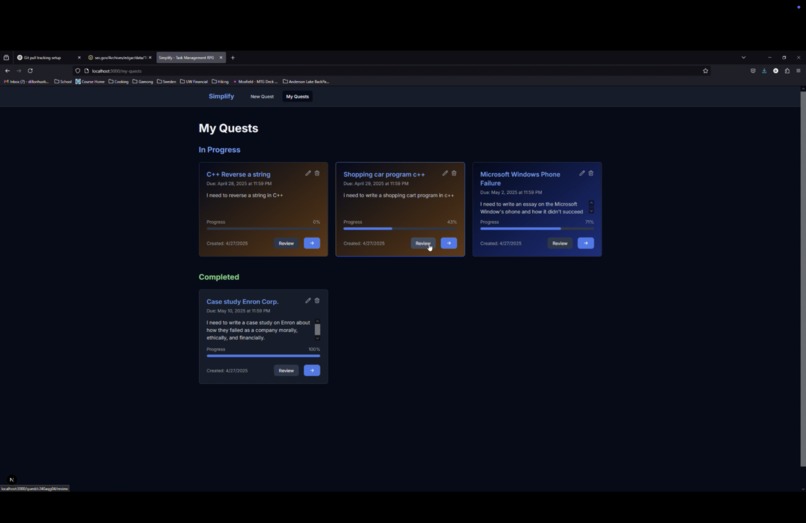Click the shield tracking protection icon
806x523 pixels.
pyautogui.click(x=78, y=71)
